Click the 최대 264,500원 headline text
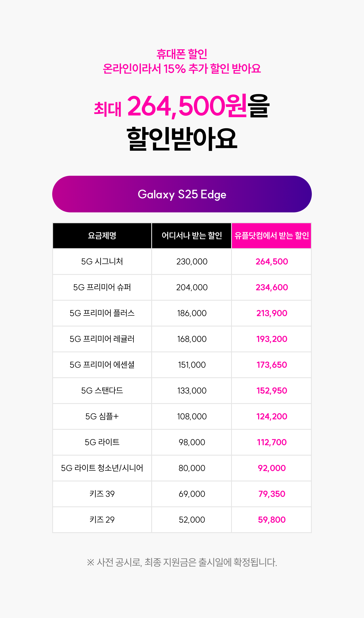This screenshot has height=618, width=364. point(170,106)
